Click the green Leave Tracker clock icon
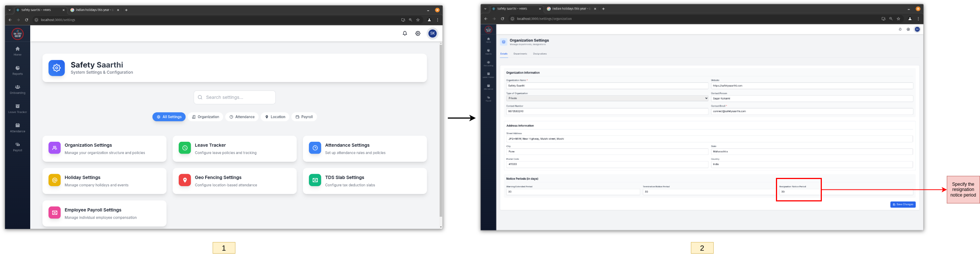 click(x=185, y=148)
